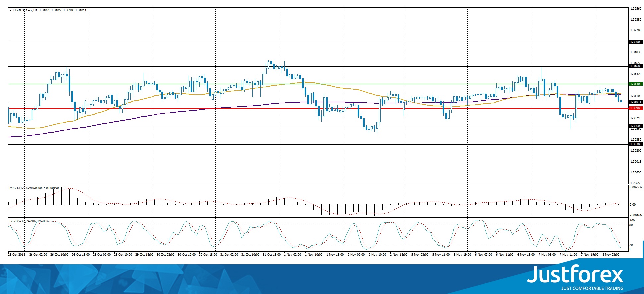The width and height of the screenshot is (644, 294).
Task: Click the 1 Nov 10:00 time label
Action: click(x=314, y=255)
